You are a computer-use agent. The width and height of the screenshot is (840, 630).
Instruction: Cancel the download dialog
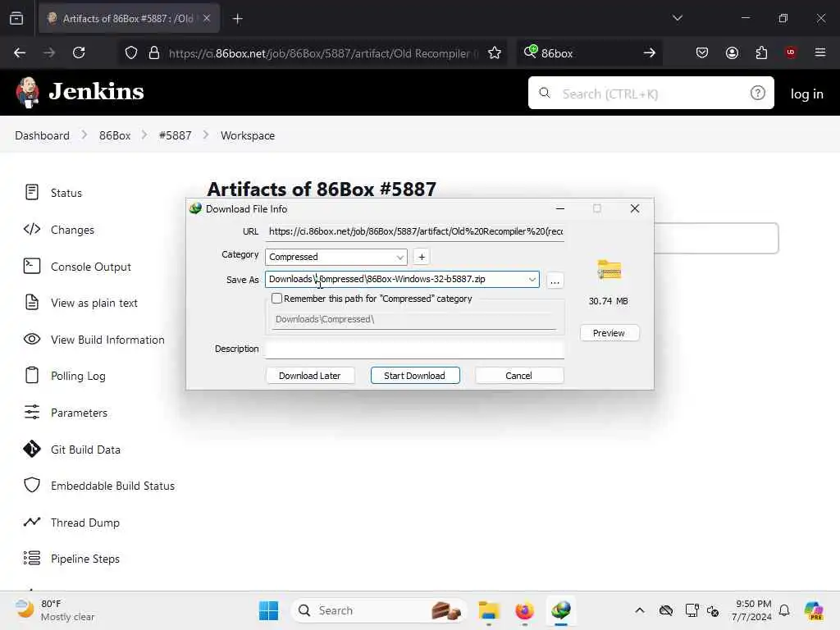[519, 376]
